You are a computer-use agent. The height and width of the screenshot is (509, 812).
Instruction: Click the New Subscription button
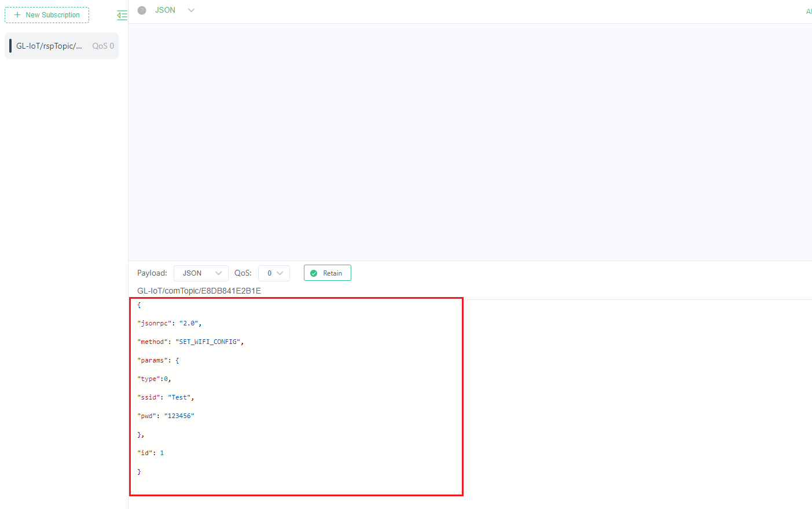tap(47, 15)
